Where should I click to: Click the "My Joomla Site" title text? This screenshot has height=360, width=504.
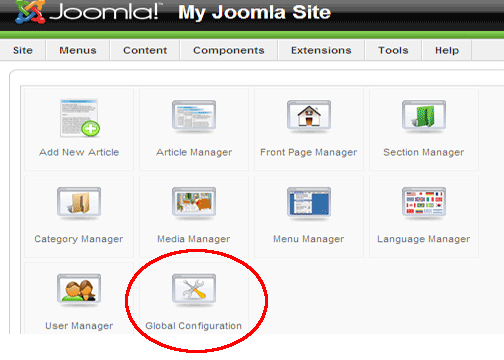pos(255,13)
